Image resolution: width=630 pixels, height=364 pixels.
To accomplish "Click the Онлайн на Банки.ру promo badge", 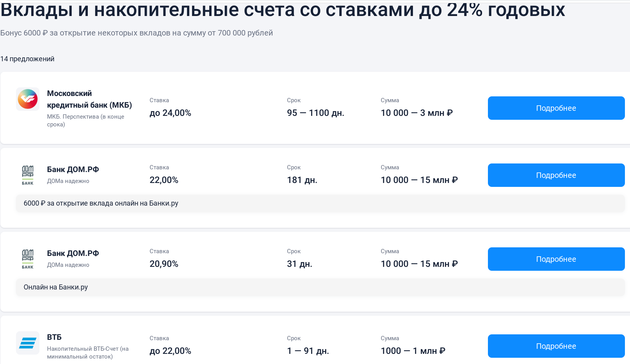I will 56,287.
